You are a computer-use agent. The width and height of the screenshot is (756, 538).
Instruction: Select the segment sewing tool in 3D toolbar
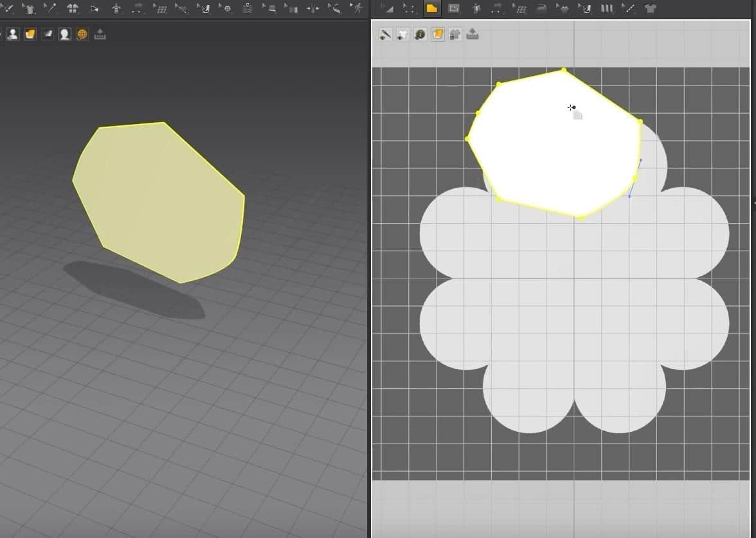pos(181,8)
